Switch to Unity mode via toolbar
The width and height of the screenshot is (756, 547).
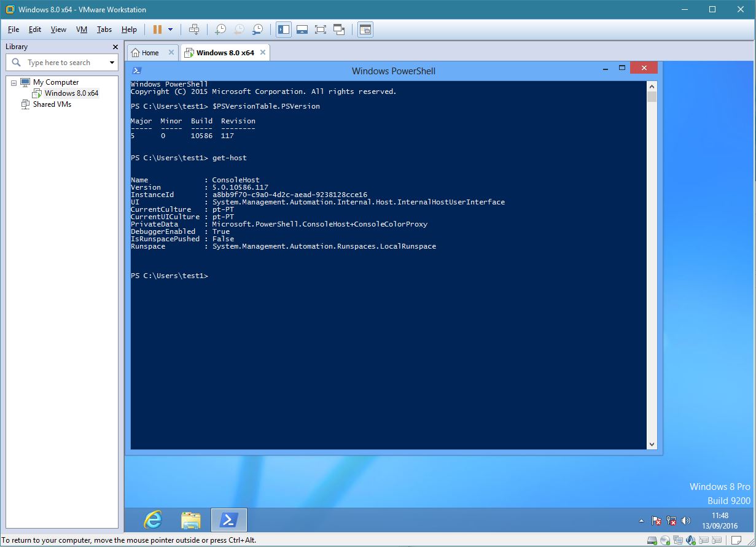pos(339,29)
